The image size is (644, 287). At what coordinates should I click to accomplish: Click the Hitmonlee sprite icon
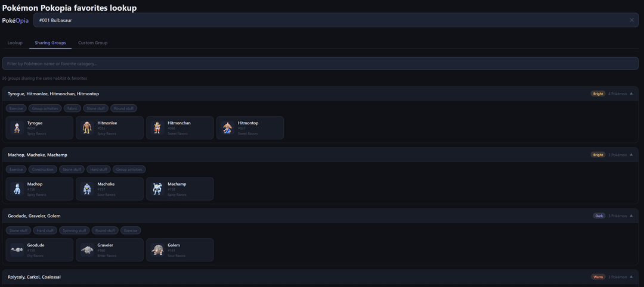87,128
